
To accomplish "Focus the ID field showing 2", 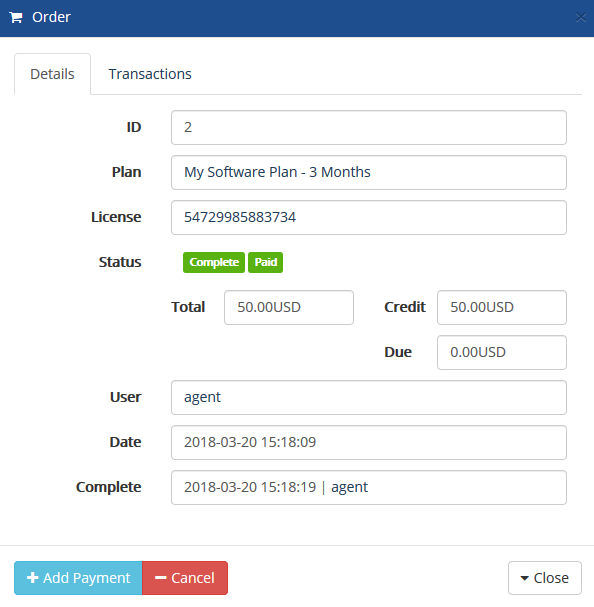I will pyautogui.click(x=369, y=127).
